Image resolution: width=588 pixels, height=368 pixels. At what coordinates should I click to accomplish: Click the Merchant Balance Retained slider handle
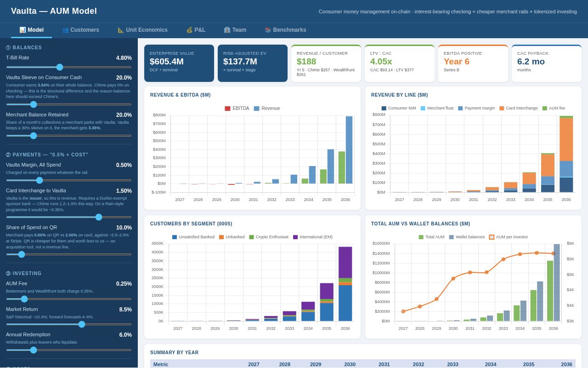pyautogui.click(x=34, y=136)
